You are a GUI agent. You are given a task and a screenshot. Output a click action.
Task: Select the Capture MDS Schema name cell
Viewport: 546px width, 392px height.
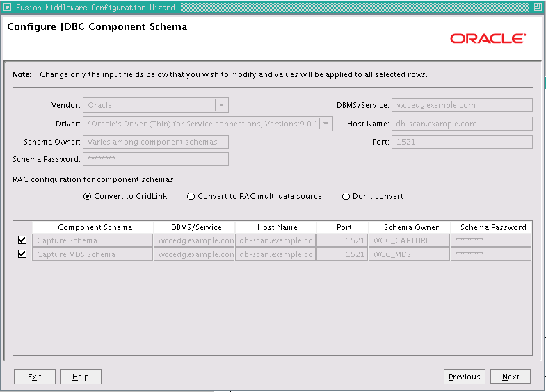pyautogui.click(x=93, y=254)
